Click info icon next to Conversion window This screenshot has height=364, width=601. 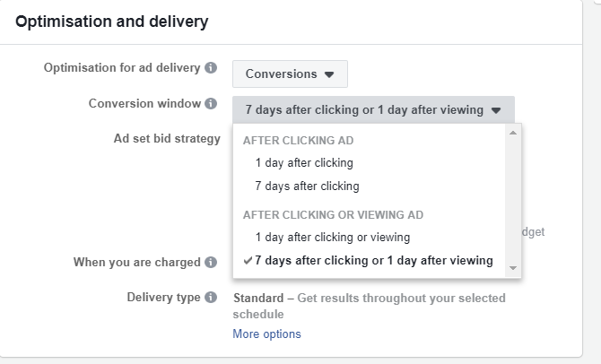[211, 104]
